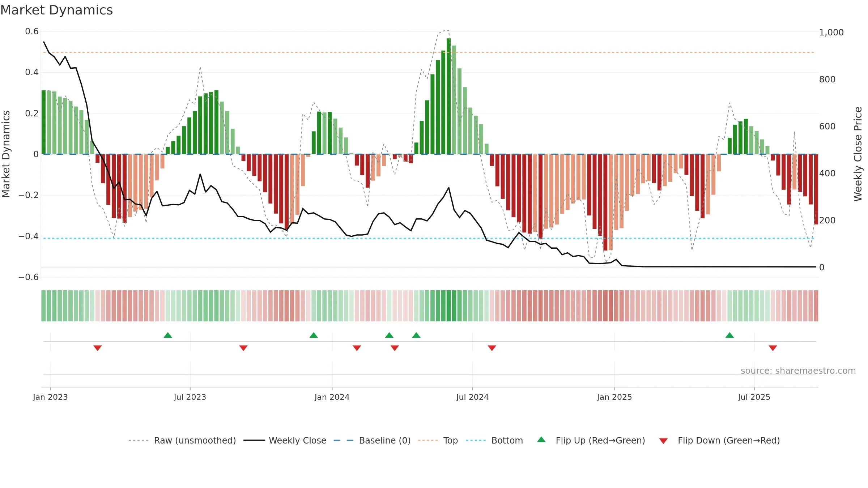Viewport: 868px width, 488px height.
Task: Click the Jan 2023 x-axis label
Action: point(50,397)
